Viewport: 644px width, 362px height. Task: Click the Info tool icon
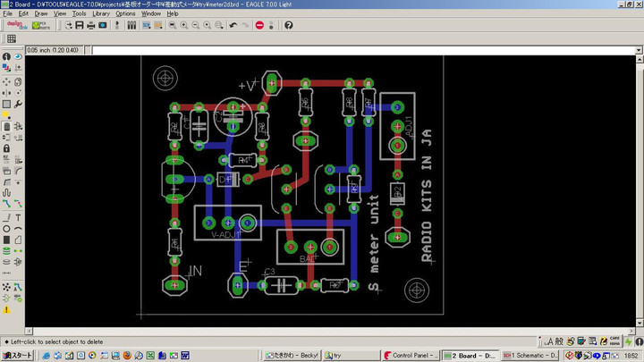tap(6, 57)
